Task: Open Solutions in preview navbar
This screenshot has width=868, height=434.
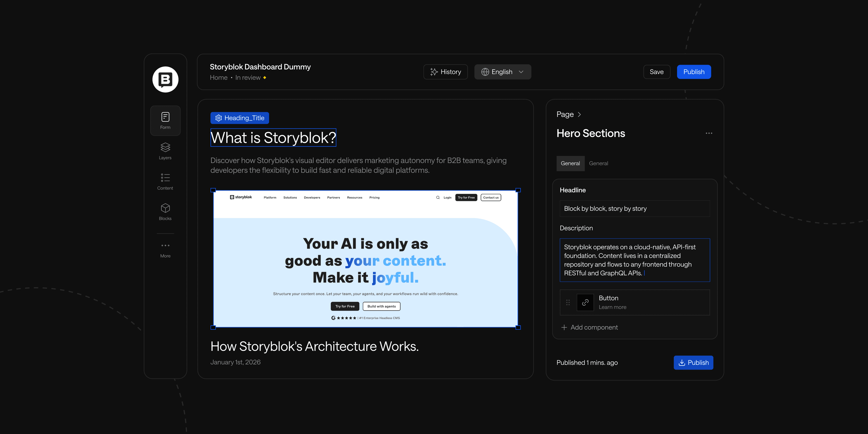Action: click(290, 198)
